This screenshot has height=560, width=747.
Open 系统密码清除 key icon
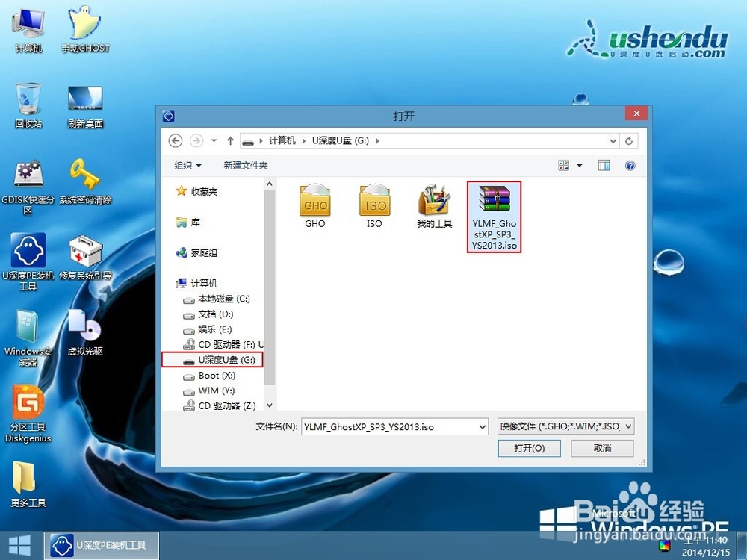click(85, 182)
